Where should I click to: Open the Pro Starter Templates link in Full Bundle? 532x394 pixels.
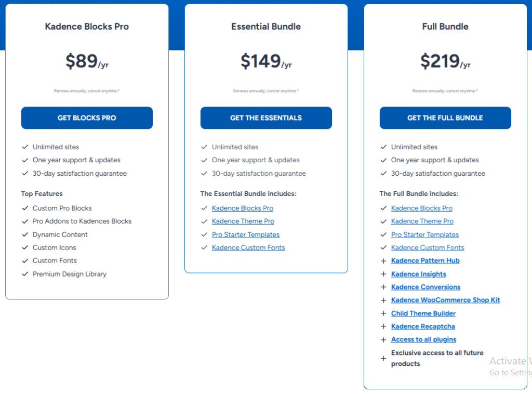tap(424, 234)
